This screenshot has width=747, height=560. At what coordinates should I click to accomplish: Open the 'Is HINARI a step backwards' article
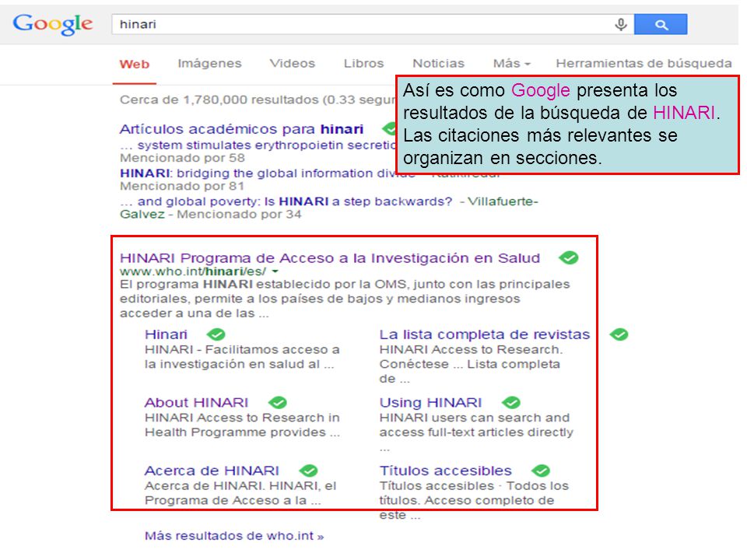coord(286,201)
